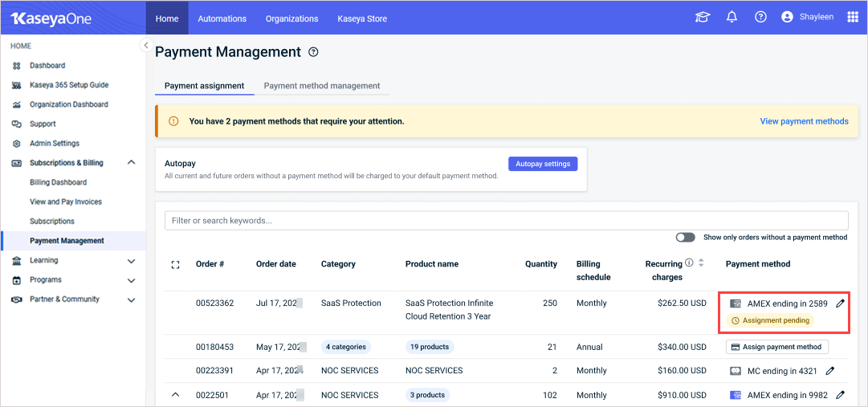Image resolution: width=868 pixels, height=407 pixels.
Task: Toggle show only orders without payment method
Action: click(685, 237)
